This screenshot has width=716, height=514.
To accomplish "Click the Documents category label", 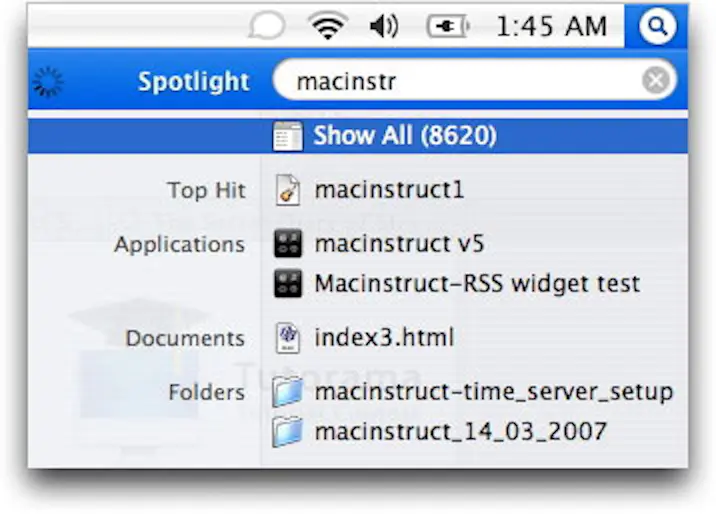I will (x=185, y=338).
